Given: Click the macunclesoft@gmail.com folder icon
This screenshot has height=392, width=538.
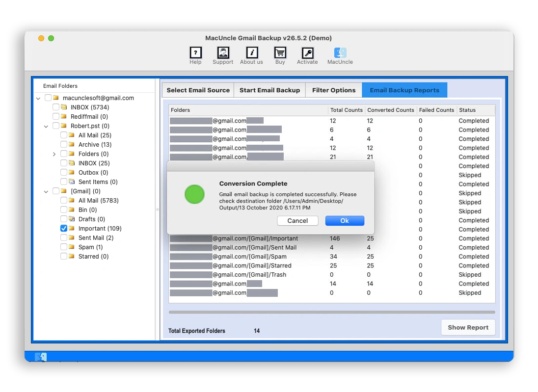Looking at the screenshot, I should point(55,98).
